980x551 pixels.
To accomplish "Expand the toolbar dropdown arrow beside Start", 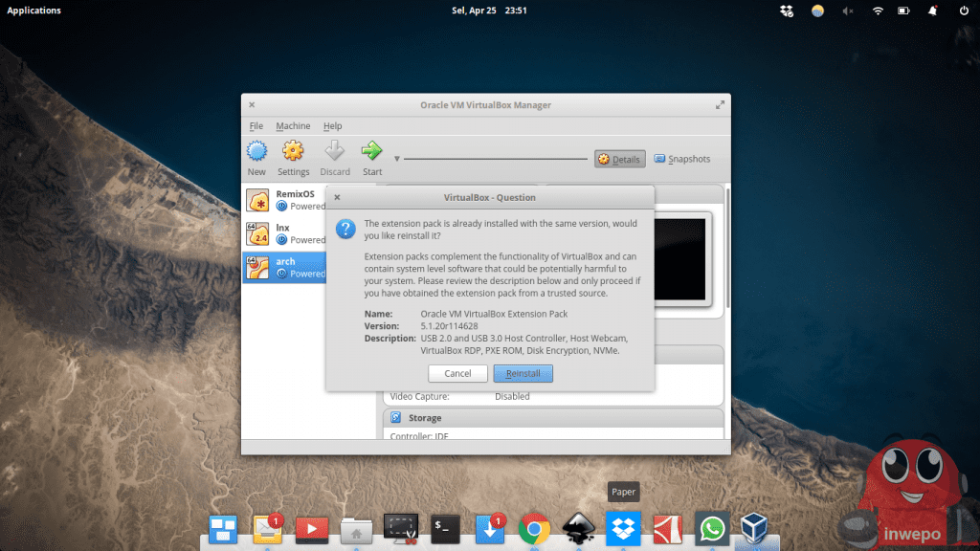I will (x=397, y=159).
